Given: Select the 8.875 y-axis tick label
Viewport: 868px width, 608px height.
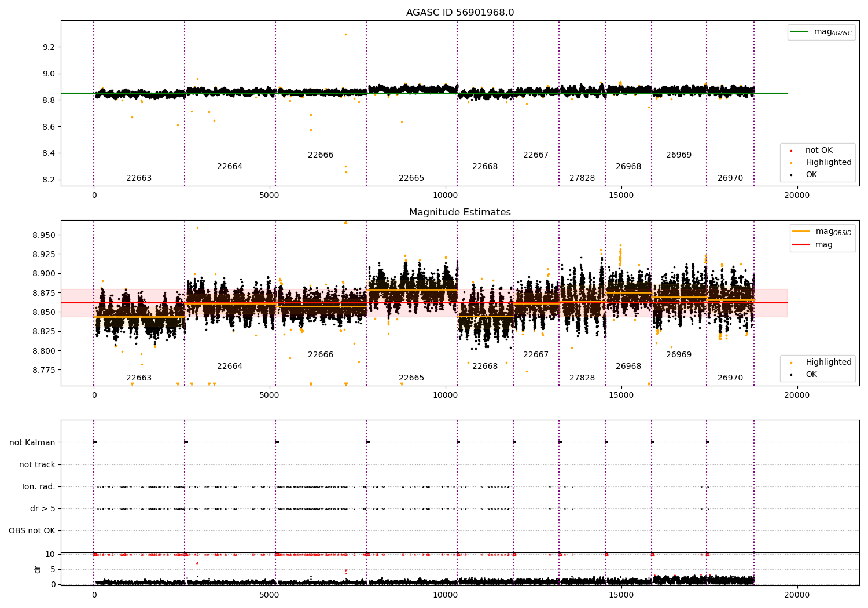Looking at the screenshot, I should click(x=44, y=293).
